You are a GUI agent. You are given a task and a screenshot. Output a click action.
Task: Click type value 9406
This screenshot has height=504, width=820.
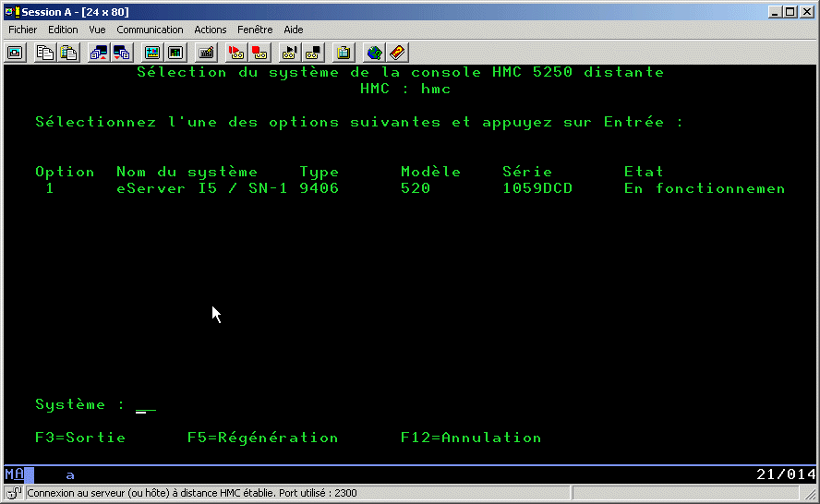pos(319,188)
